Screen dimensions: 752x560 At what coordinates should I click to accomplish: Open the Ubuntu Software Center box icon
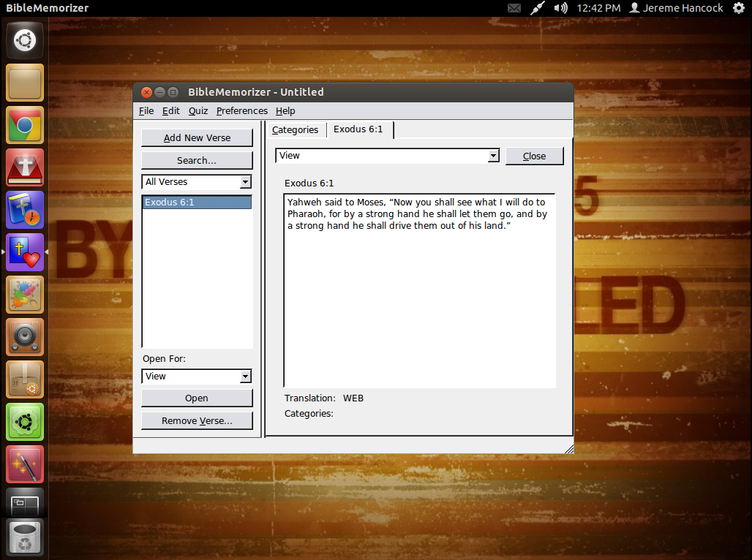(25, 379)
